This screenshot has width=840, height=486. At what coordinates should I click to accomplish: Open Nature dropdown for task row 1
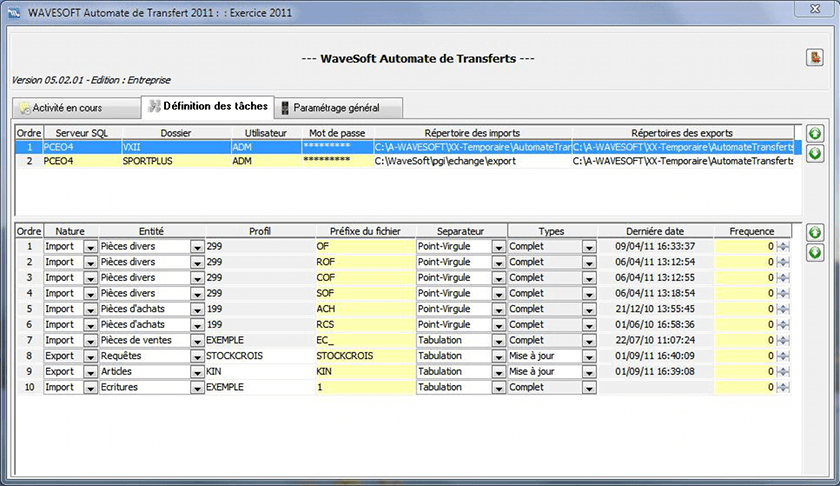click(x=90, y=247)
